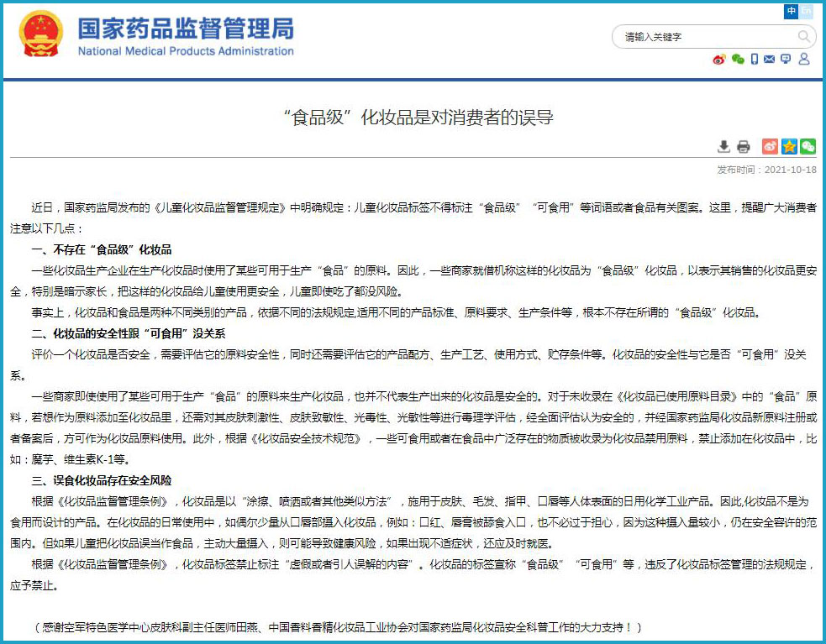Click the monitor message icon in the header
The height and width of the screenshot is (644, 826).
pyautogui.click(x=786, y=60)
